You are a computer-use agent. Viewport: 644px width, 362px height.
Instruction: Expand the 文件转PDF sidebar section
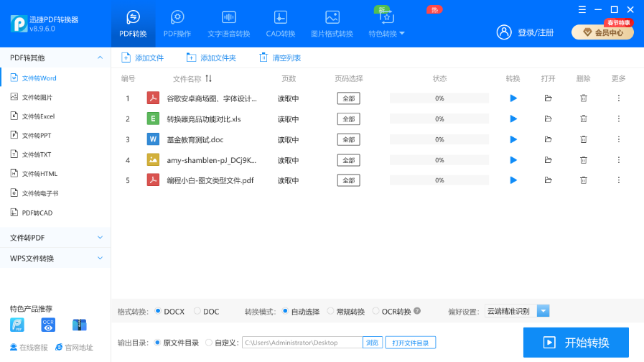coord(55,238)
